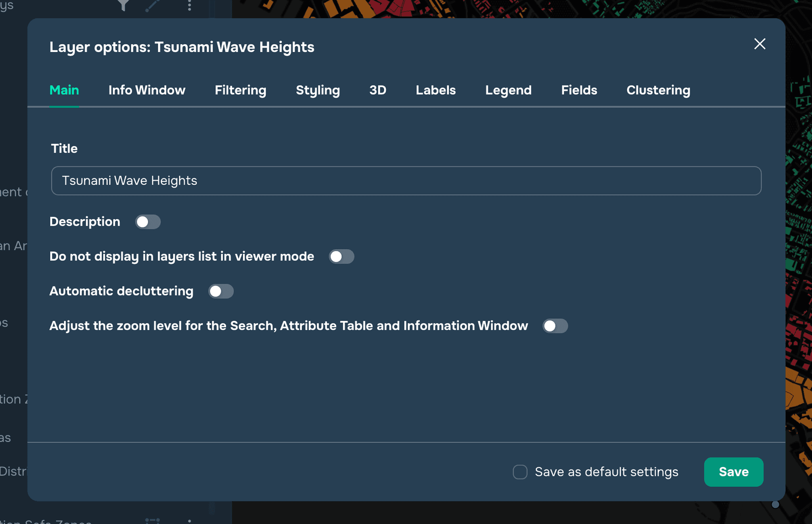This screenshot has height=524, width=812.
Task: Select the Main tab
Action: point(64,90)
